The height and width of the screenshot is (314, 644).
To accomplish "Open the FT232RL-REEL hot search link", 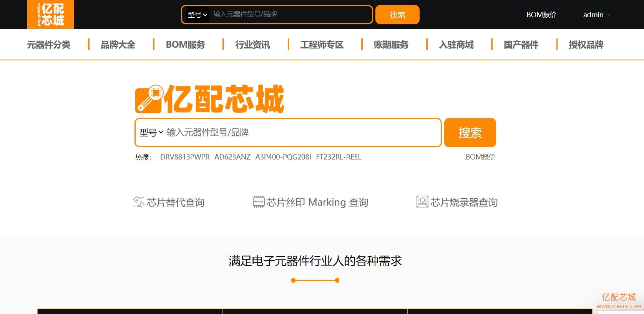I will click(338, 157).
